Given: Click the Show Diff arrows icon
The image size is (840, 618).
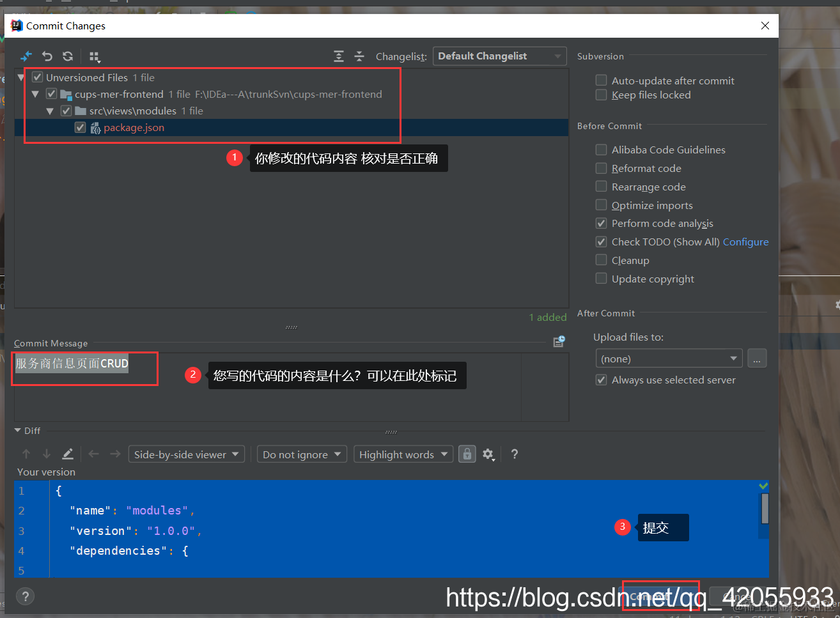Looking at the screenshot, I should [26, 56].
